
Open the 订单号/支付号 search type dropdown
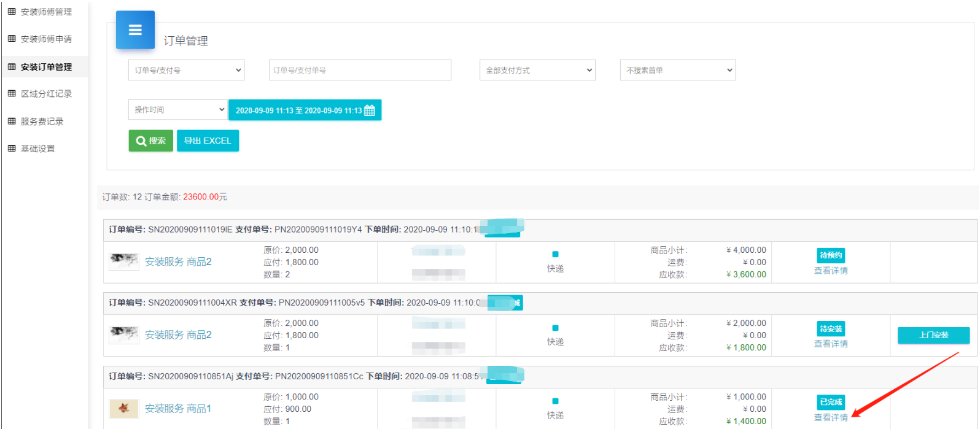click(186, 70)
